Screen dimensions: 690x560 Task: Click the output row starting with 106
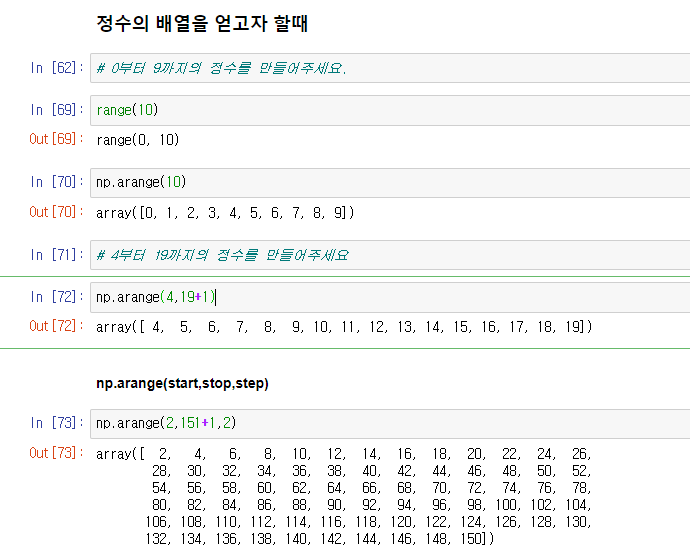(368, 522)
